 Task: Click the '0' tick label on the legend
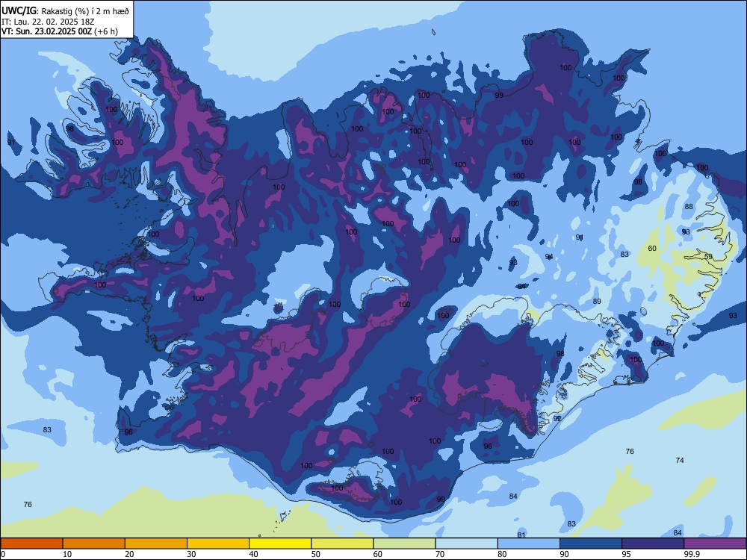3,554
